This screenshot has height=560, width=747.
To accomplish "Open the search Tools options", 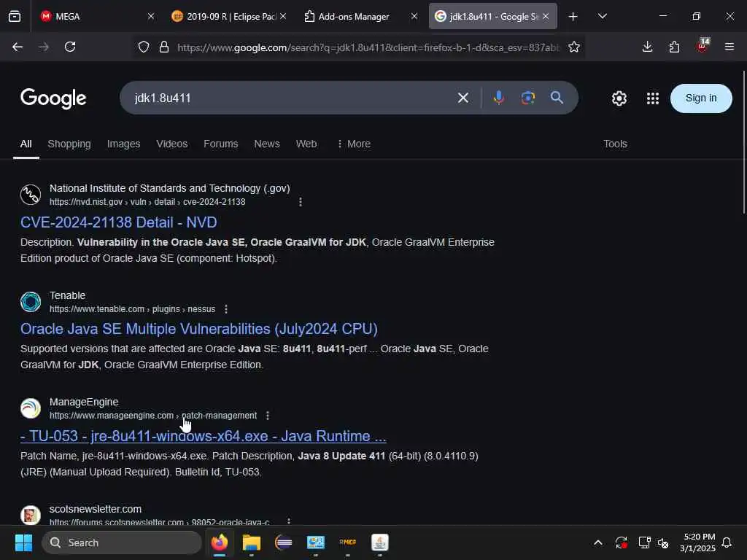I will pyautogui.click(x=615, y=144).
